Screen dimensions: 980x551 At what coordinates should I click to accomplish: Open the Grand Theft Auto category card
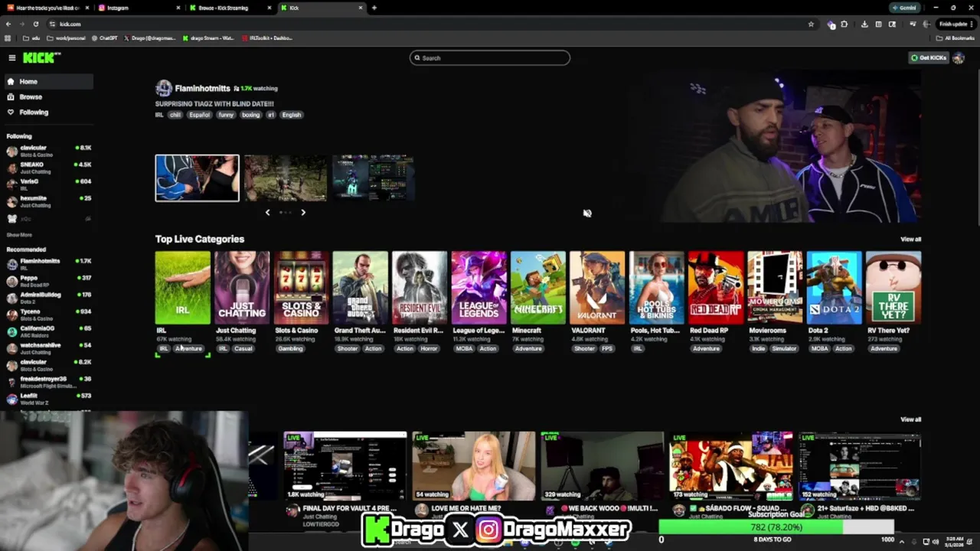(x=360, y=288)
